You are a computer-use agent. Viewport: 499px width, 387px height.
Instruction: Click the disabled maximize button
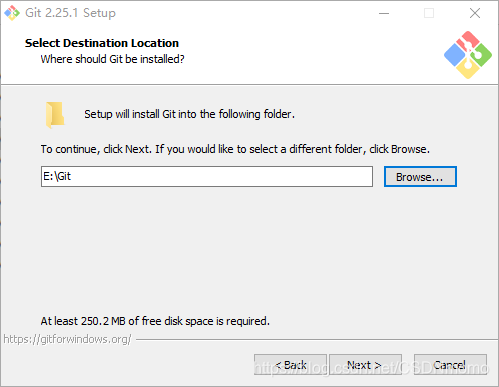click(x=429, y=13)
